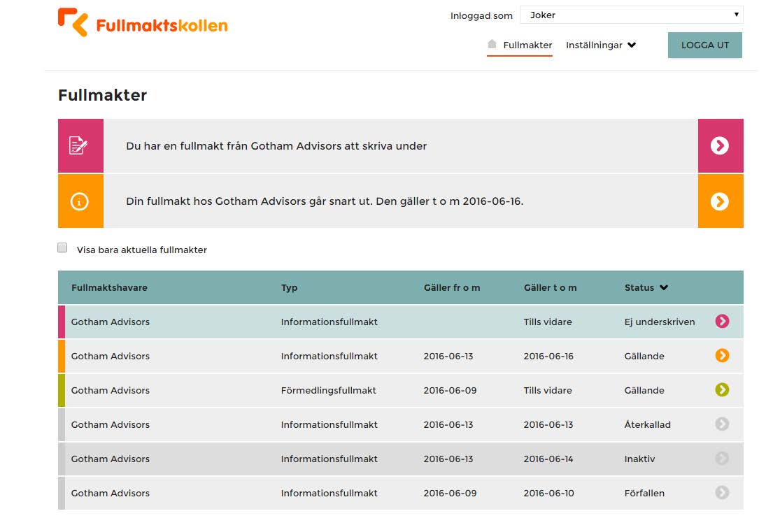Open the expiring fullmakt notification text
Screen dimensions: 766x532
(x=325, y=201)
